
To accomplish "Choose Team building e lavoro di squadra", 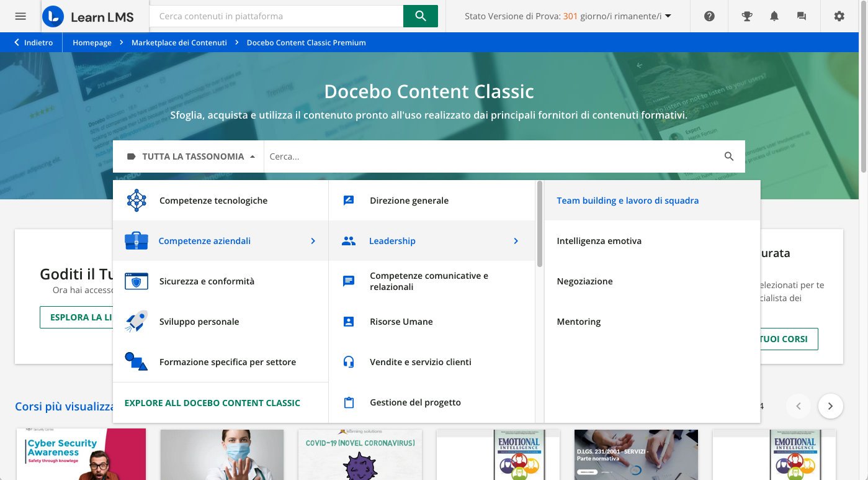I will (x=652, y=201).
